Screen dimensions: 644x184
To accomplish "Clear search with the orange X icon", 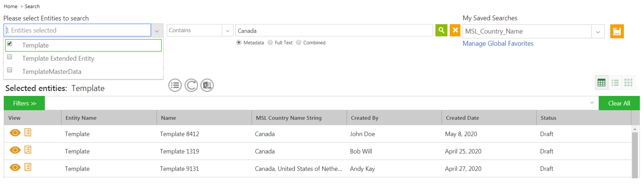I will (x=455, y=30).
